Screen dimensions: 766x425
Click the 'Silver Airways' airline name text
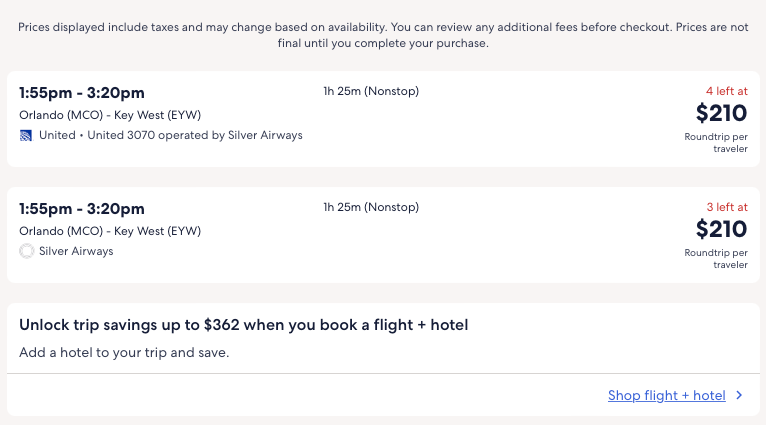click(x=76, y=251)
